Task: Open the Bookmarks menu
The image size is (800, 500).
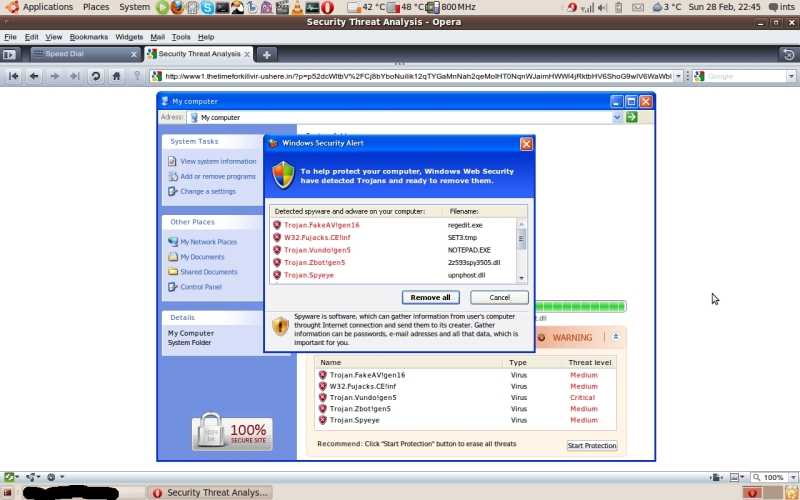Action: click(88, 37)
